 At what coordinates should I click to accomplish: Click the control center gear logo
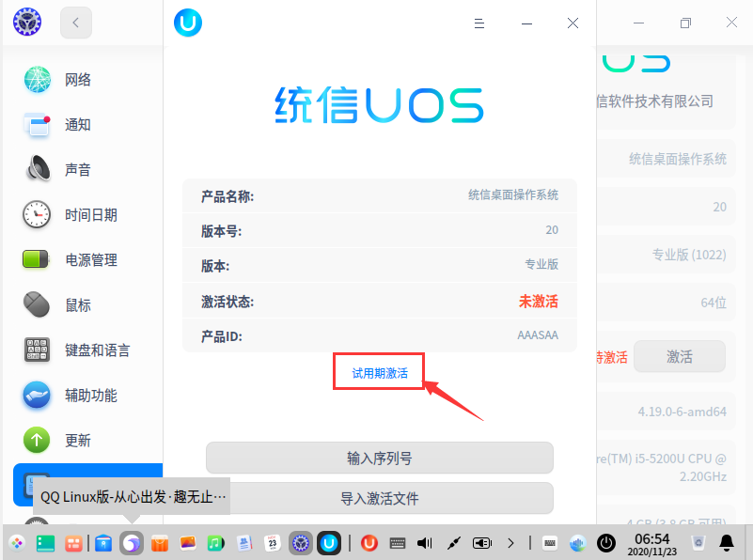27,22
